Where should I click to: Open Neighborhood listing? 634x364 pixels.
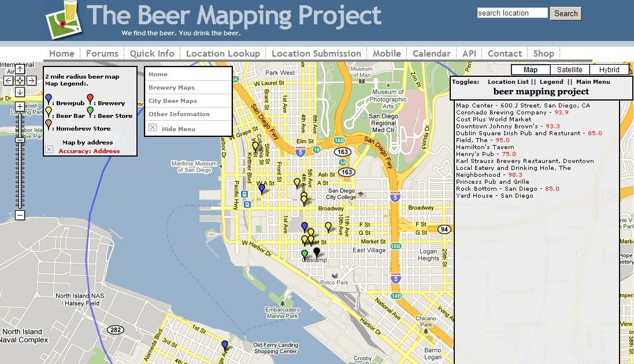click(490, 174)
